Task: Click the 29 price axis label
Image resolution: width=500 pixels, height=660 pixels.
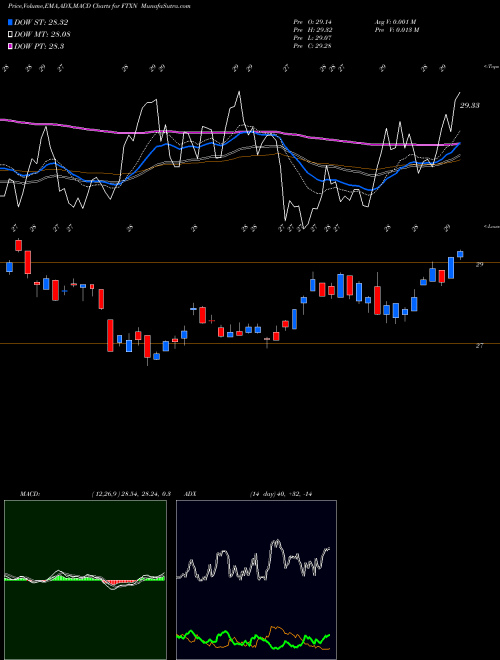Action: pos(479,264)
